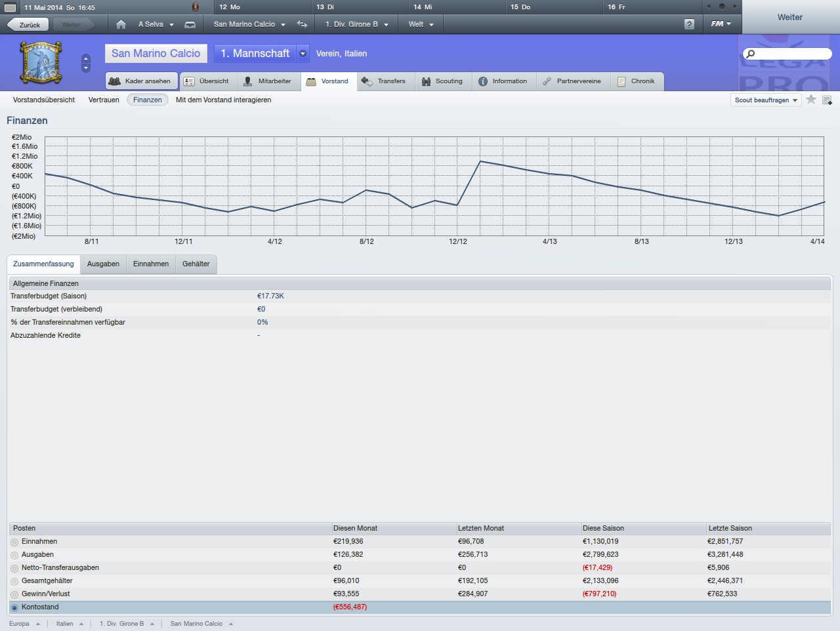The image size is (840, 631).
Task: Click the notes icon beside the star
Action: click(827, 100)
